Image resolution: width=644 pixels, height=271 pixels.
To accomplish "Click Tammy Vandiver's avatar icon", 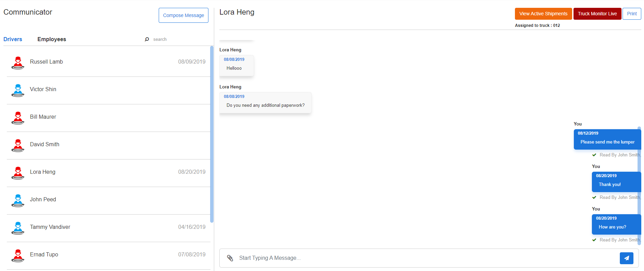I will pos(18,228).
